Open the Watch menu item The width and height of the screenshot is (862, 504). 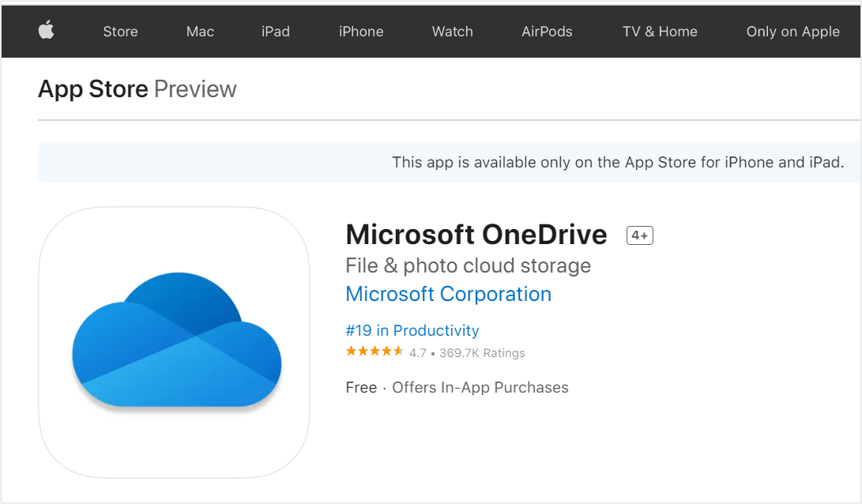(x=453, y=32)
